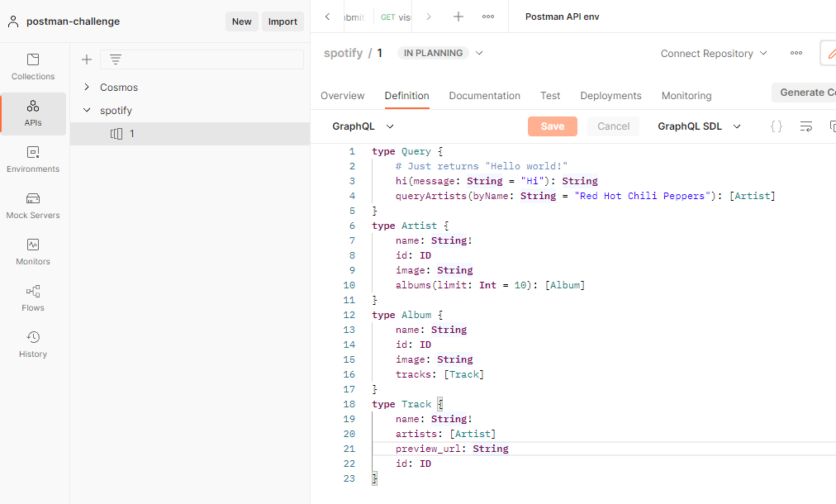Click the 'type Artist {' line

click(x=411, y=226)
